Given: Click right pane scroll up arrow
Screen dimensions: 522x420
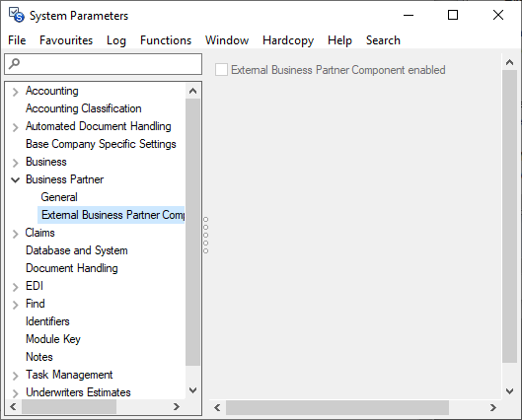Looking at the screenshot, I should click(x=509, y=62).
